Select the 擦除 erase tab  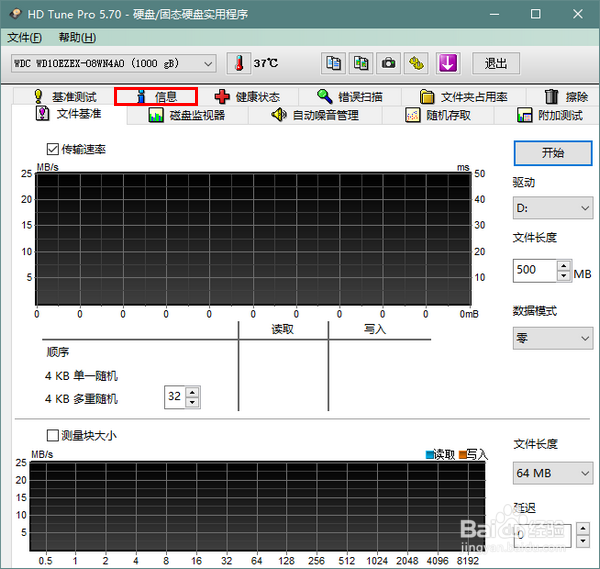566,96
